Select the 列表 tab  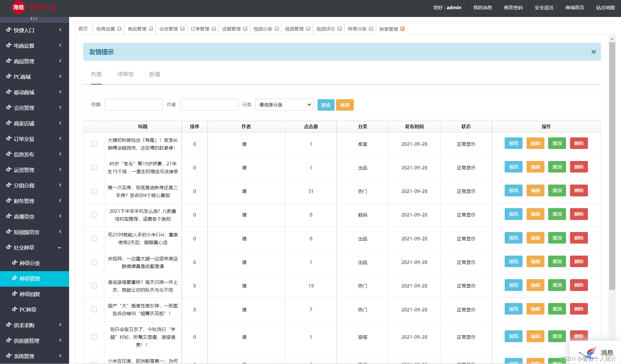[96, 74]
